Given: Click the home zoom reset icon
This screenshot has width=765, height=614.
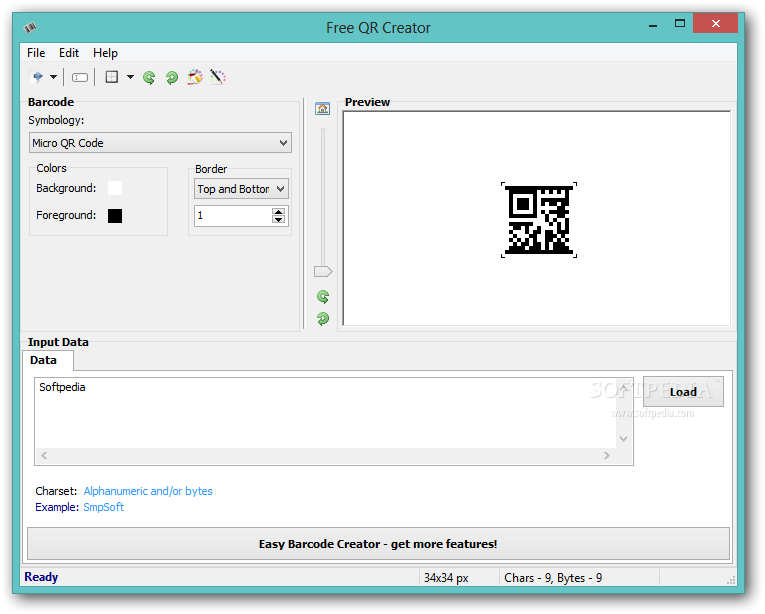Looking at the screenshot, I should [x=322, y=108].
